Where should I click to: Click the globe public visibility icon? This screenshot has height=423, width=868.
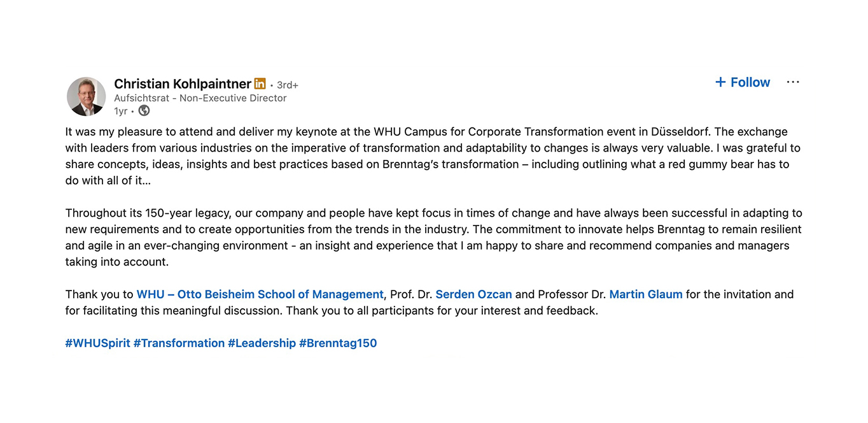coord(144,111)
